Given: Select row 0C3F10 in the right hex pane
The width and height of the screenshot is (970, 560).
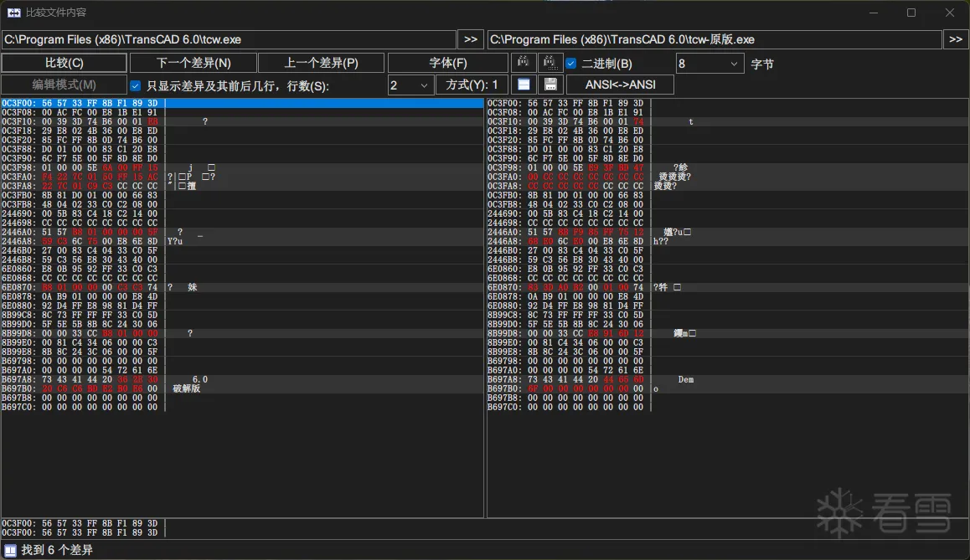Looking at the screenshot, I should click(x=727, y=121).
